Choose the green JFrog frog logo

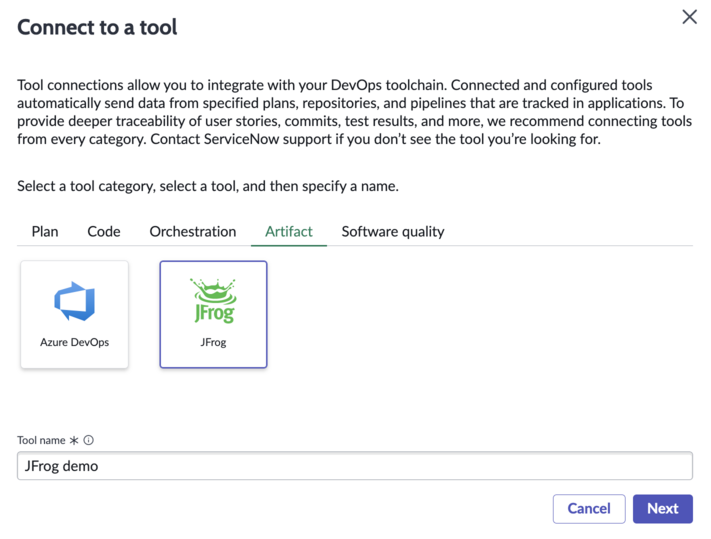click(214, 301)
